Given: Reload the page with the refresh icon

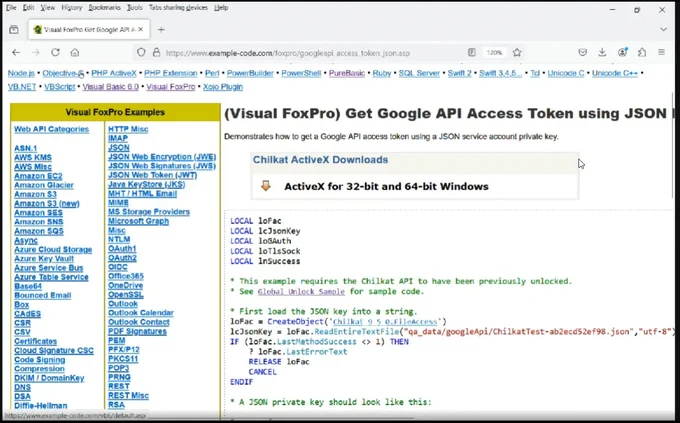Looking at the screenshot, I should click(x=55, y=52).
